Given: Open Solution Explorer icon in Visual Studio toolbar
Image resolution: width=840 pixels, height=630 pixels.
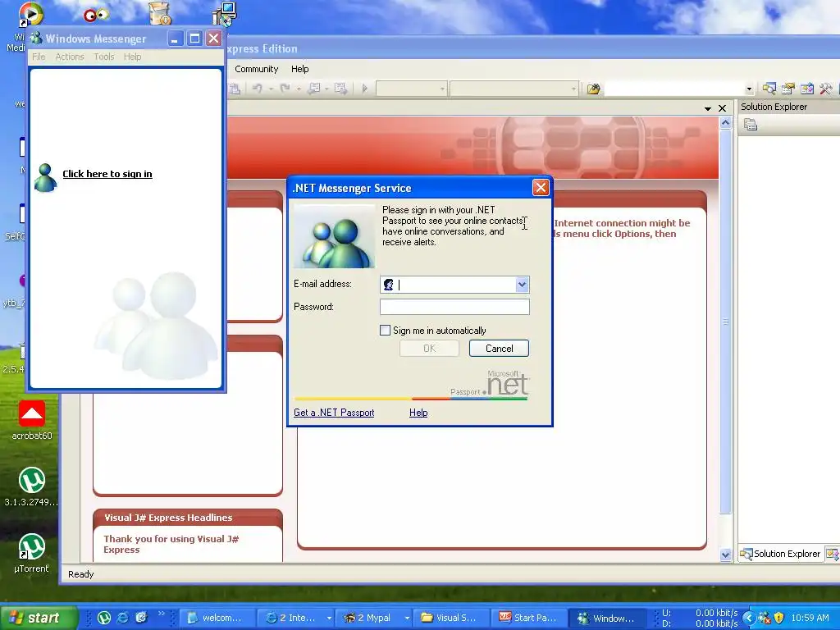Looking at the screenshot, I should click(x=769, y=89).
